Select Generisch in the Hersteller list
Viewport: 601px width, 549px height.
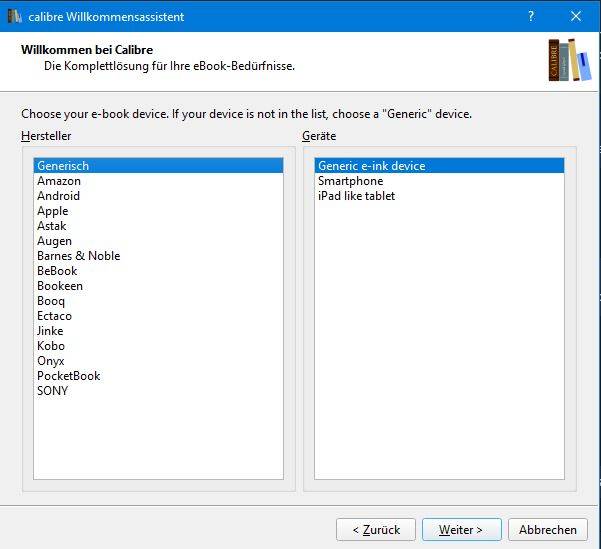point(158,166)
